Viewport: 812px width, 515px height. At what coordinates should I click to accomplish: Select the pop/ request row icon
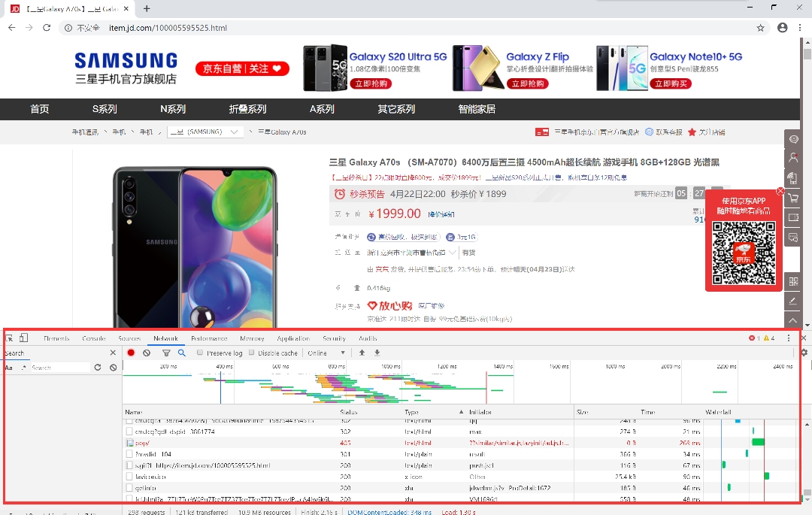pyautogui.click(x=130, y=443)
